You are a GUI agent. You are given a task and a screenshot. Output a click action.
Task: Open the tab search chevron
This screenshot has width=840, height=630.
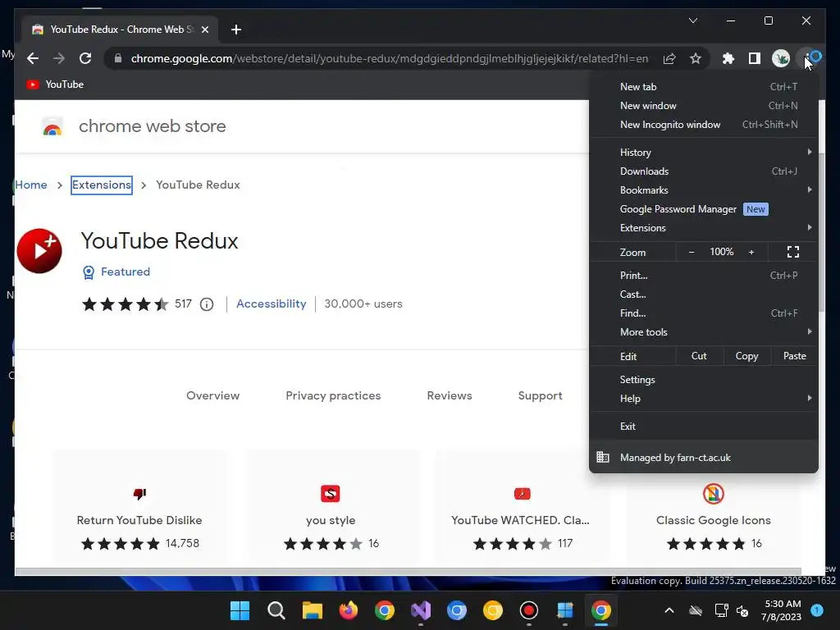click(x=692, y=21)
